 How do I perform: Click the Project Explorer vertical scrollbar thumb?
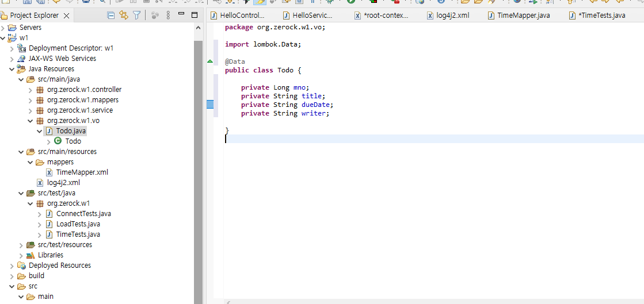coord(199,172)
